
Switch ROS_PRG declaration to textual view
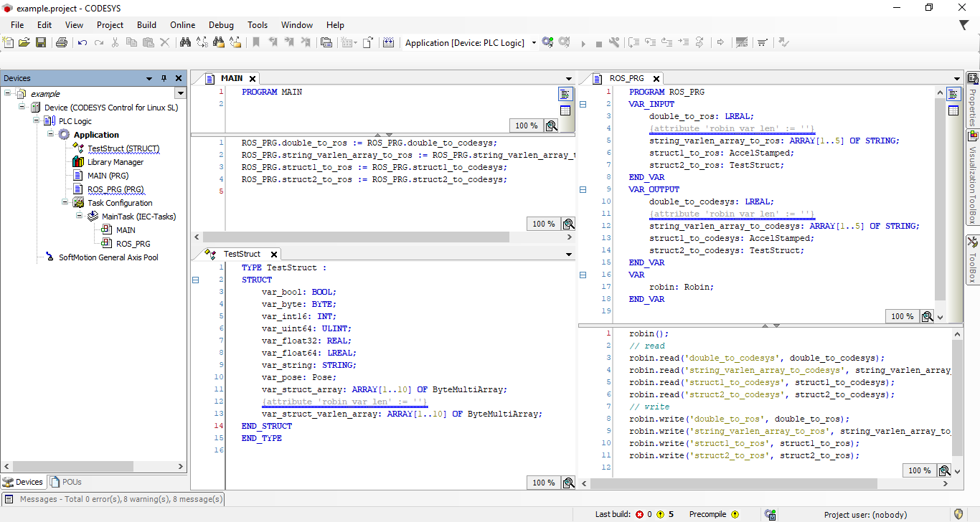953,95
